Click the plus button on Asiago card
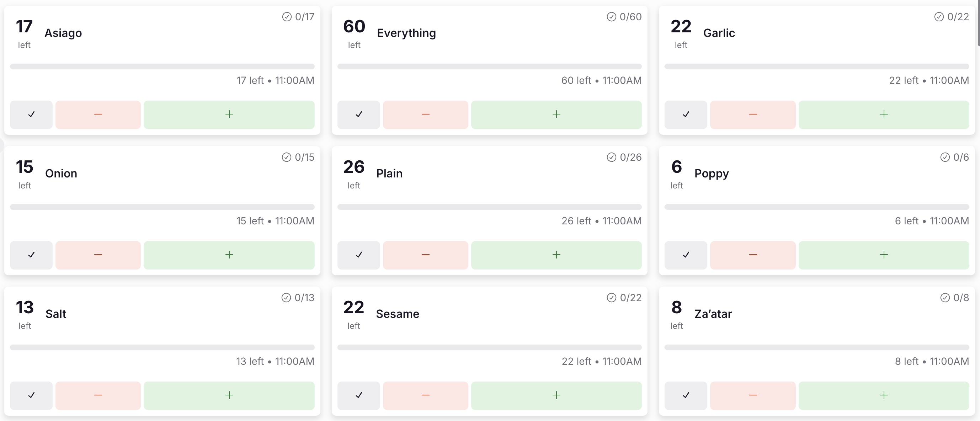Viewport: 980px width, 421px height. (229, 114)
